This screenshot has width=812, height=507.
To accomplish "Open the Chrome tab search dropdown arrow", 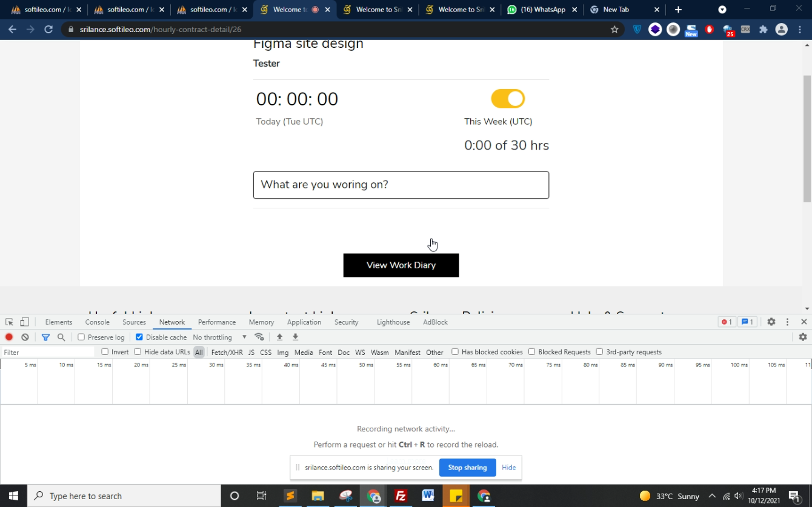I will pyautogui.click(x=722, y=10).
